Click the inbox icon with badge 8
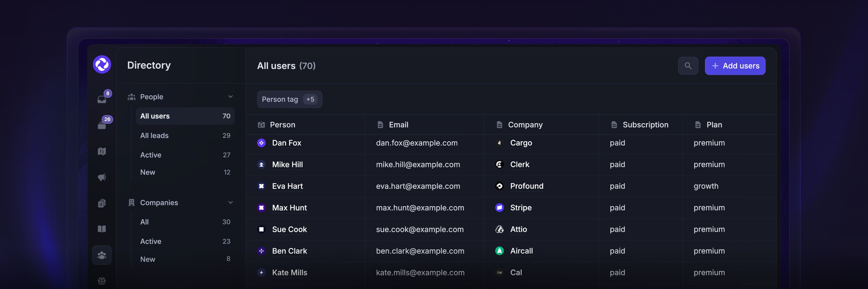Image resolution: width=868 pixels, height=289 pixels. [x=102, y=99]
